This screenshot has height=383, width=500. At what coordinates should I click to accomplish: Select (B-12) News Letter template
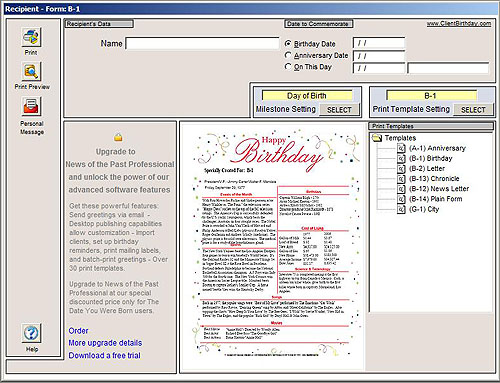tap(439, 189)
